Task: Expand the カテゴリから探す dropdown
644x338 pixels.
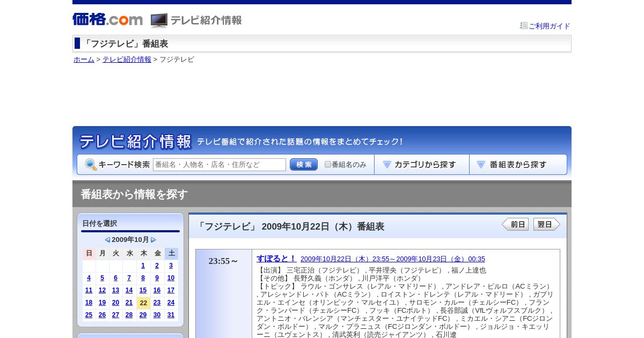Action: [x=422, y=165]
